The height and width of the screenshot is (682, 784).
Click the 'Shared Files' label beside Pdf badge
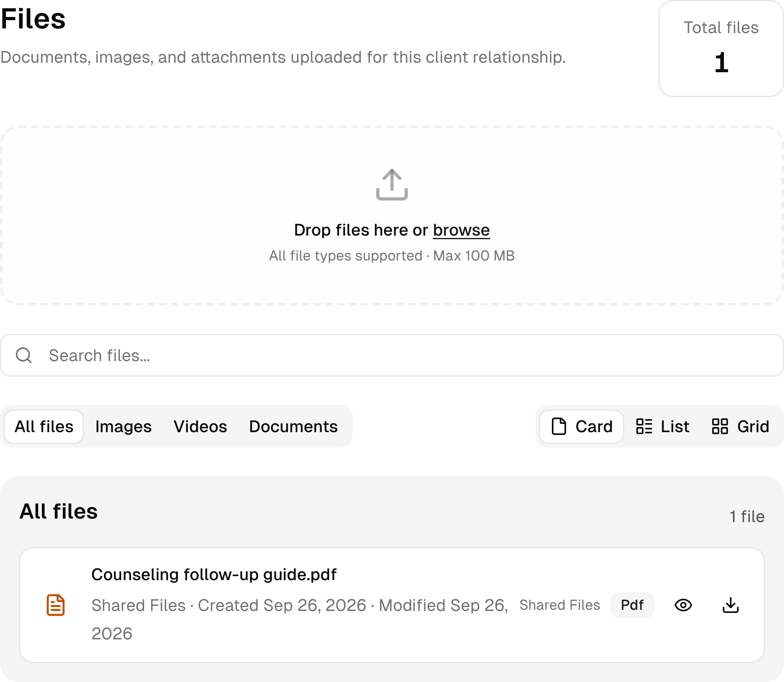559,605
